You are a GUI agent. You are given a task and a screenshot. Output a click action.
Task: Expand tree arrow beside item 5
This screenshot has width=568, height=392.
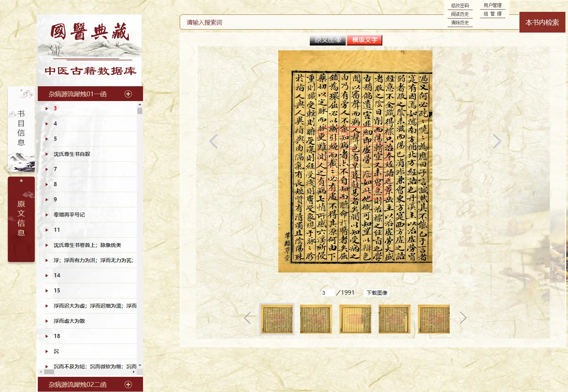[47, 139]
